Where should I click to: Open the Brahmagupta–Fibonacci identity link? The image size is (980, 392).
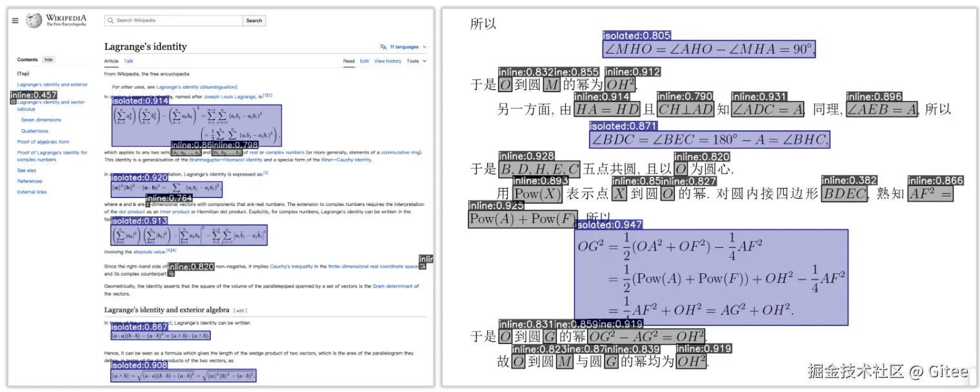coord(226,160)
